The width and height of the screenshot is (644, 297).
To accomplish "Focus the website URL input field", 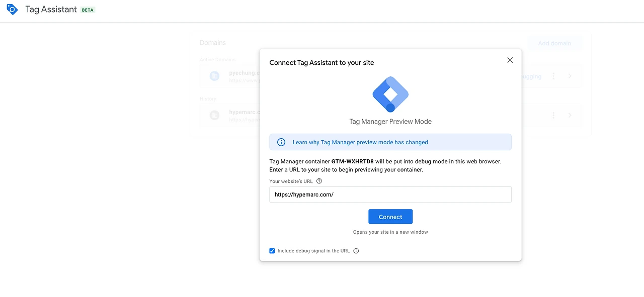I will (x=390, y=194).
